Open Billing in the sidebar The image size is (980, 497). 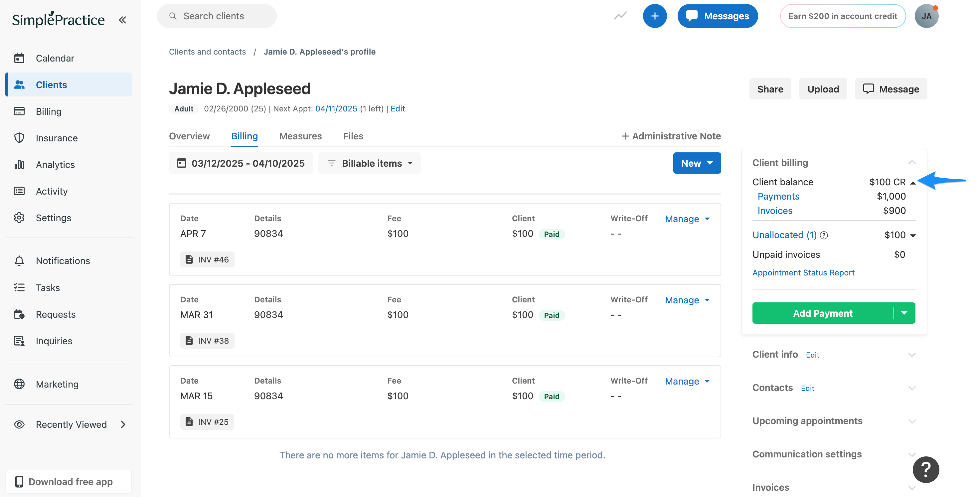click(69, 111)
